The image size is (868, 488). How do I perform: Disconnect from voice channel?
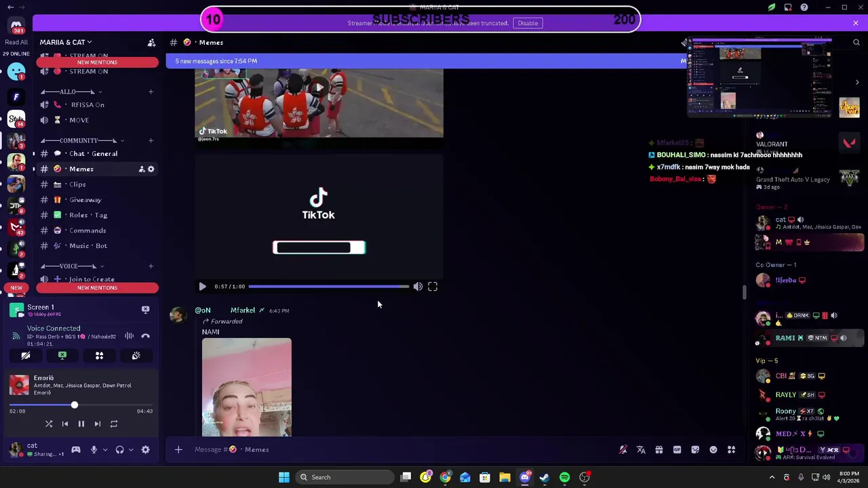tap(145, 336)
